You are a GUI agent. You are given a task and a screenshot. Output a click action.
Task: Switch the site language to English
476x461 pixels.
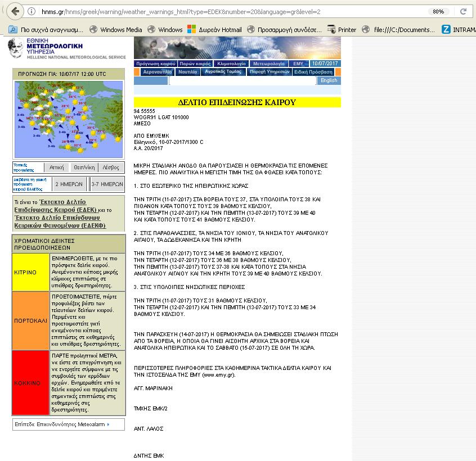(x=329, y=80)
